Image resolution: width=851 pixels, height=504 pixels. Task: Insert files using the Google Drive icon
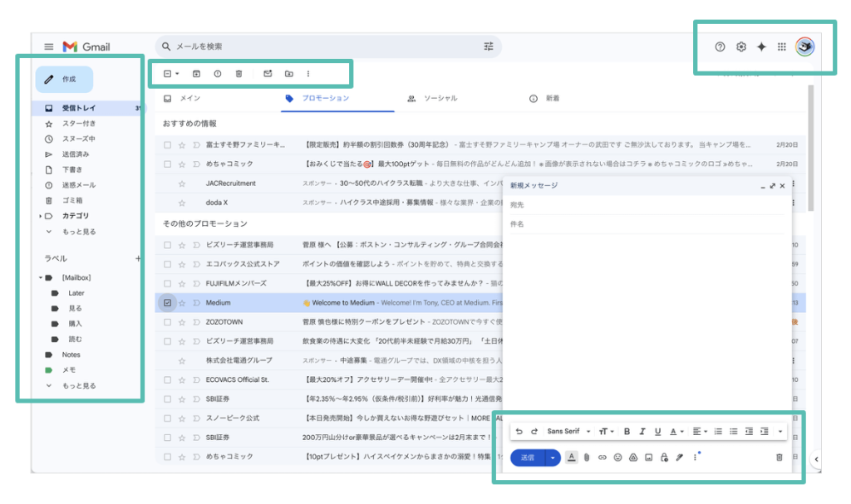point(632,458)
